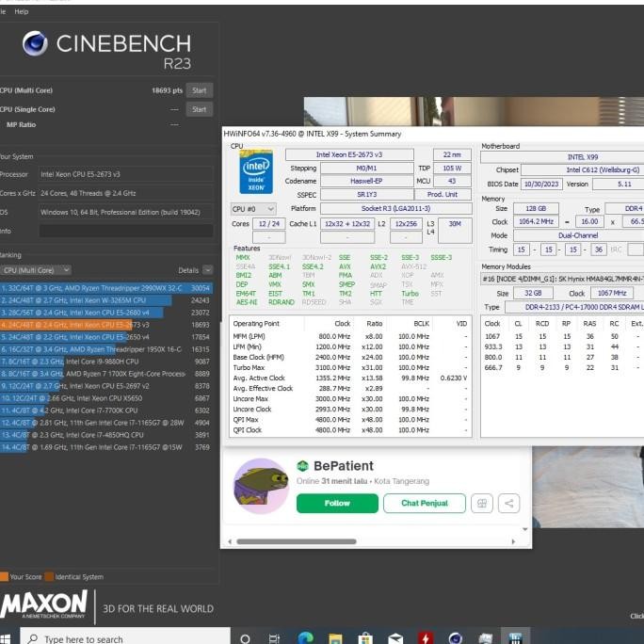The height and width of the screenshot is (644, 644).
Task: Click the Intel Xeon E5-2673 v3 name field
Action: [349, 154]
